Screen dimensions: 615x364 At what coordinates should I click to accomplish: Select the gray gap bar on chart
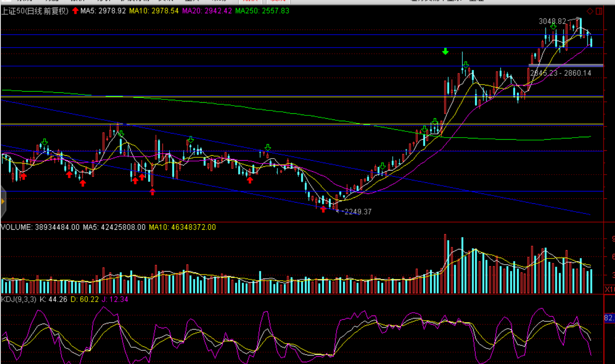tap(565, 65)
